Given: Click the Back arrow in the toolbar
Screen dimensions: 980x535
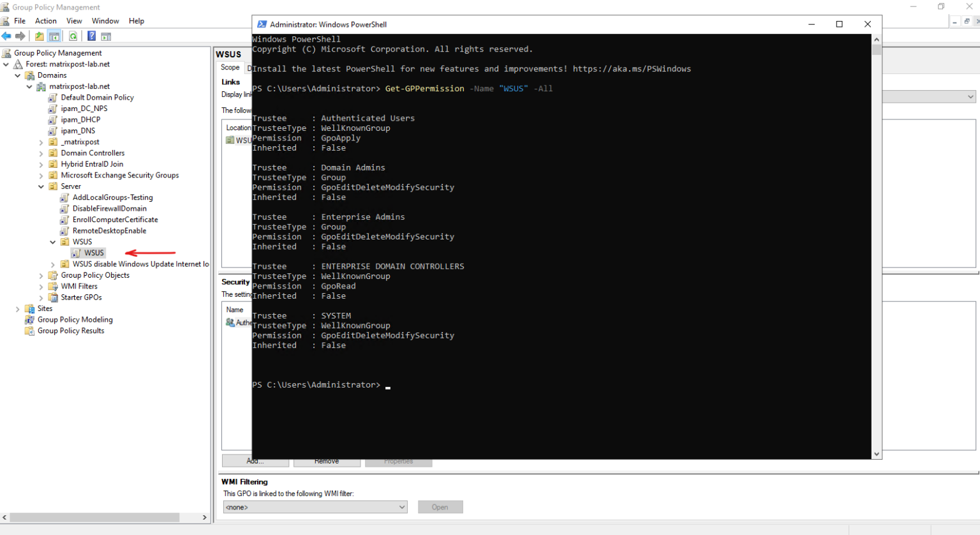Looking at the screenshot, I should (6, 36).
